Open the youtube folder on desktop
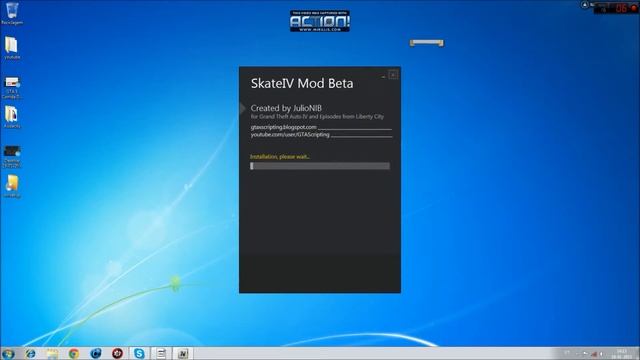Screen dimensions: 640x360 pyautogui.click(x=11, y=48)
